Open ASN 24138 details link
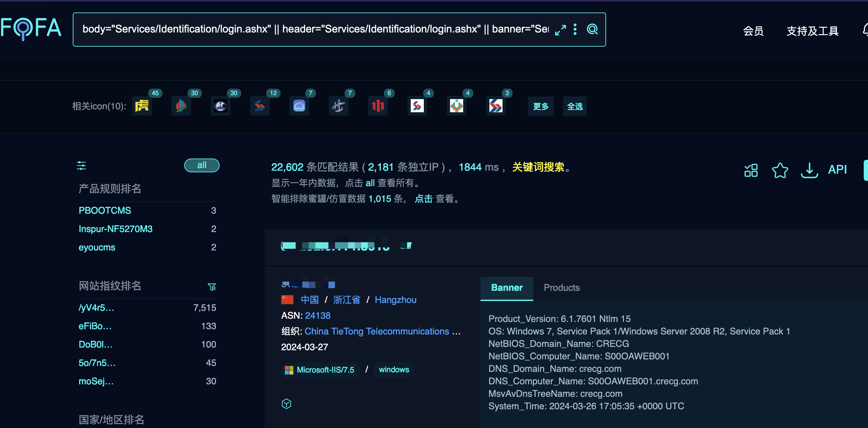The width and height of the screenshot is (868, 428). [317, 315]
